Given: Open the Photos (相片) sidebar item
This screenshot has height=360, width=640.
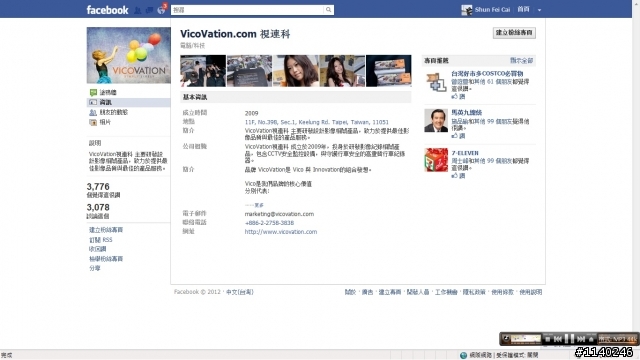Looking at the screenshot, I should (100, 122).
